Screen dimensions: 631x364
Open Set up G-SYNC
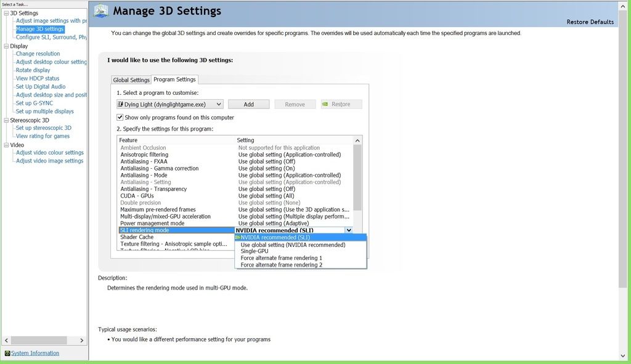pyautogui.click(x=35, y=103)
